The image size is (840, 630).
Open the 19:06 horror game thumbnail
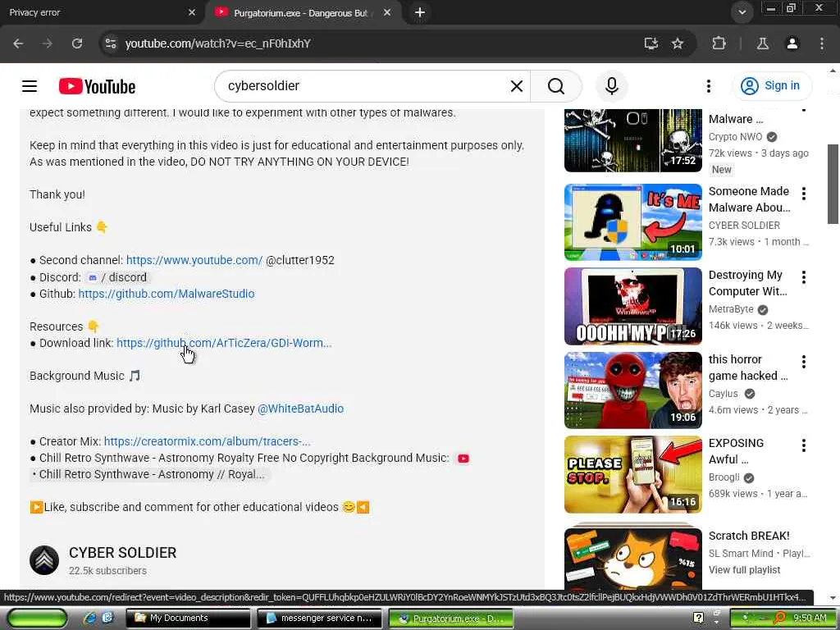click(633, 390)
